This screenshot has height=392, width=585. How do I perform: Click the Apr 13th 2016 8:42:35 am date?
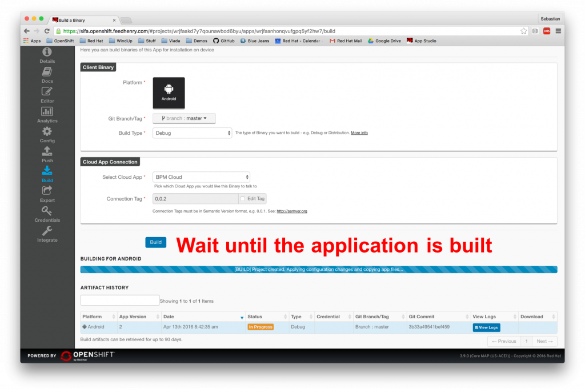coord(191,327)
